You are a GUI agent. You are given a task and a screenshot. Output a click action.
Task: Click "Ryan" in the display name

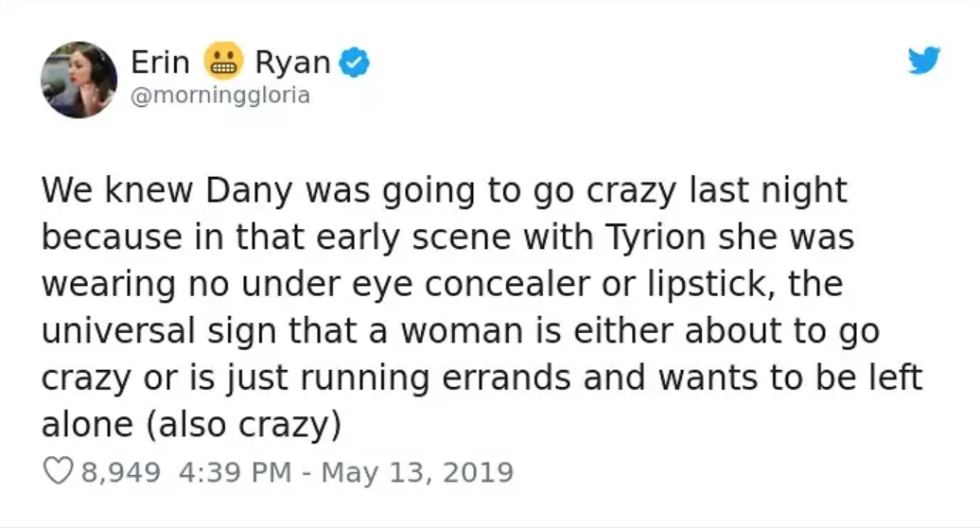[x=291, y=63]
